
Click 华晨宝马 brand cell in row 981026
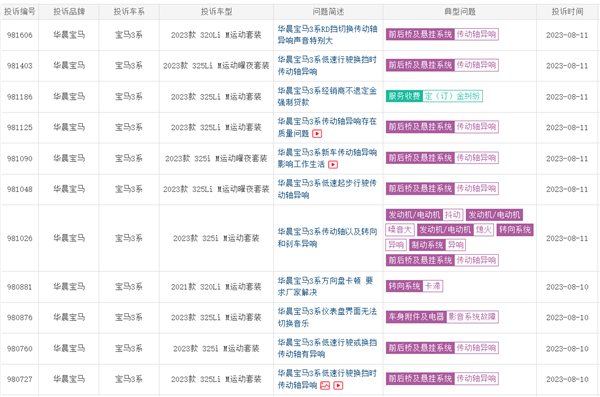[69, 238]
